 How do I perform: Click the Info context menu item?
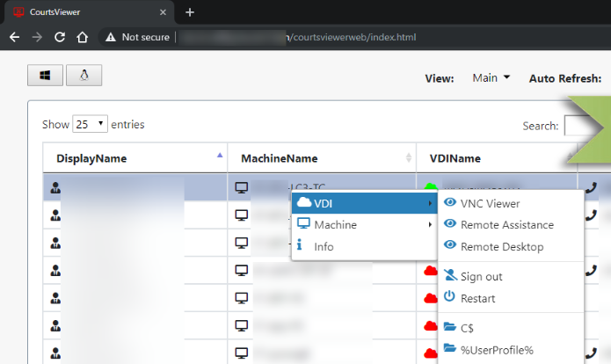(324, 247)
